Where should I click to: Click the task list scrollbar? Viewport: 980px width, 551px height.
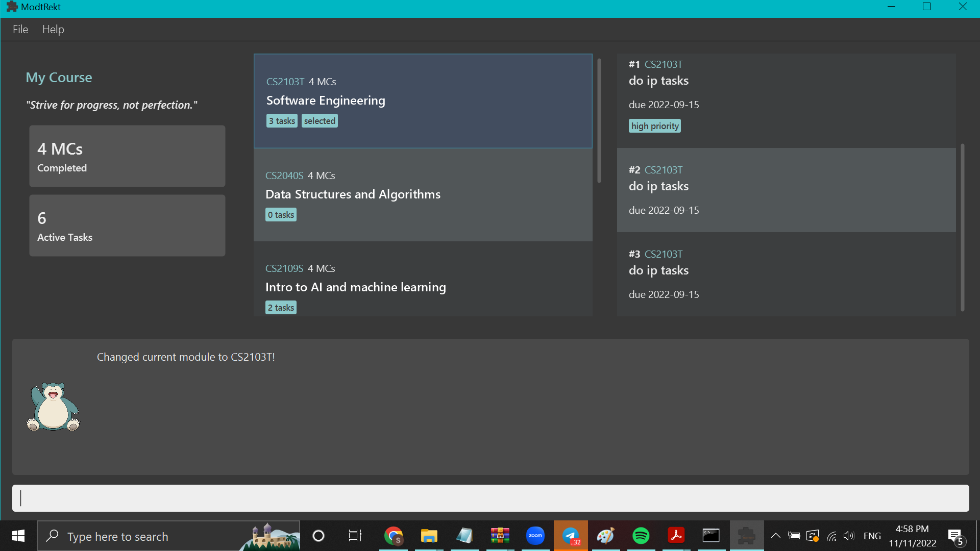tap(962, 227)
